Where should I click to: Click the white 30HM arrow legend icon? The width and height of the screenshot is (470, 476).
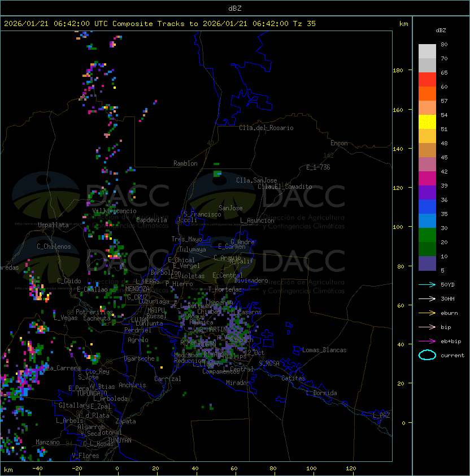(427, 298)
